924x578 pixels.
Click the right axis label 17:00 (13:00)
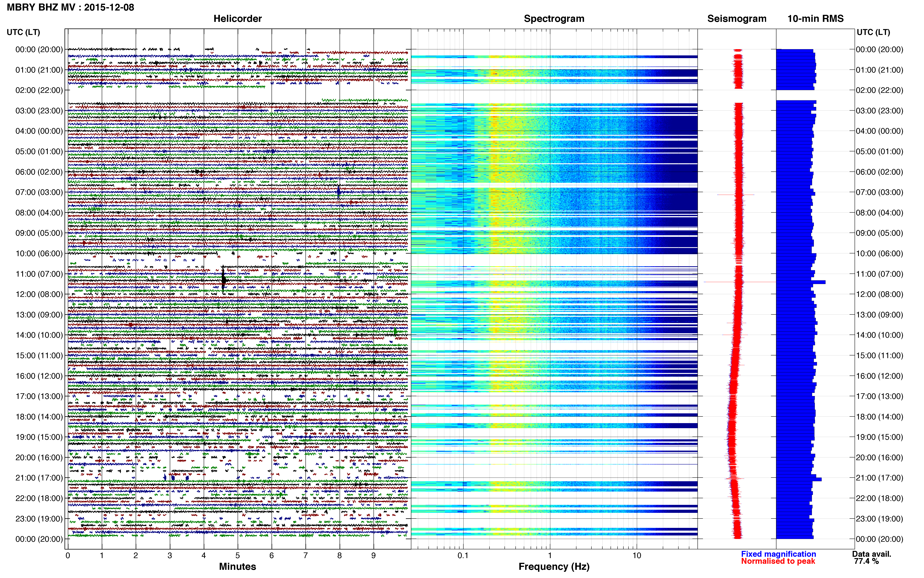click(x=879, y=396)
